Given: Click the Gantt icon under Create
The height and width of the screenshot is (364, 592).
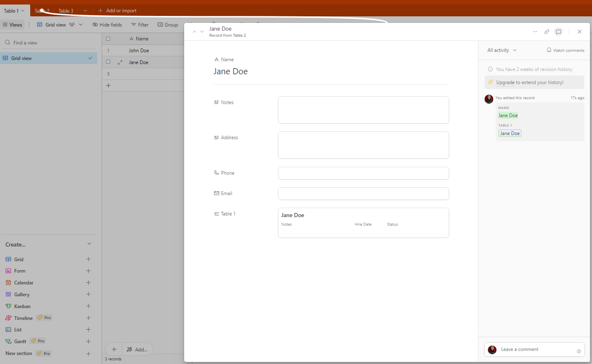Looking at the screenshot, I should (x=8, y=342).
